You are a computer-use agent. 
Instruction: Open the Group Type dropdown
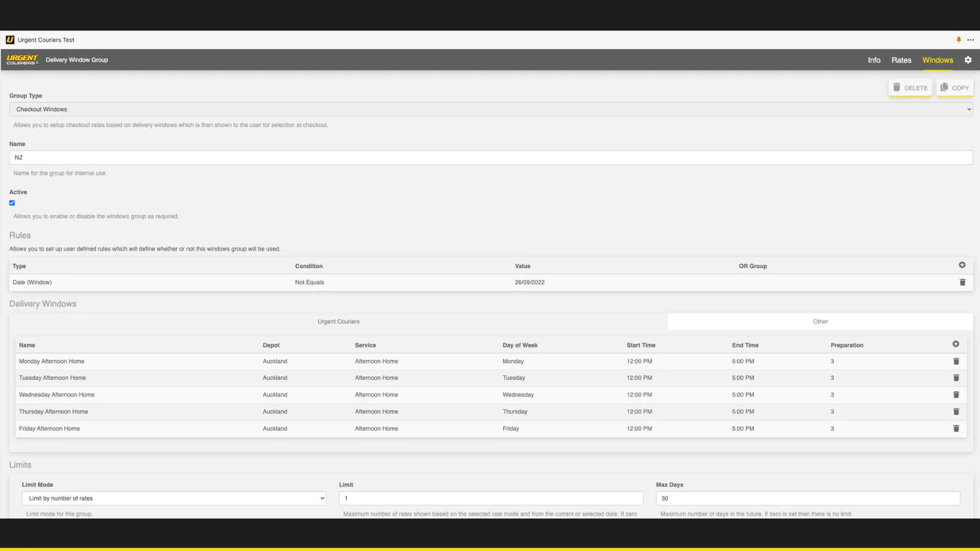click(490, 110)
